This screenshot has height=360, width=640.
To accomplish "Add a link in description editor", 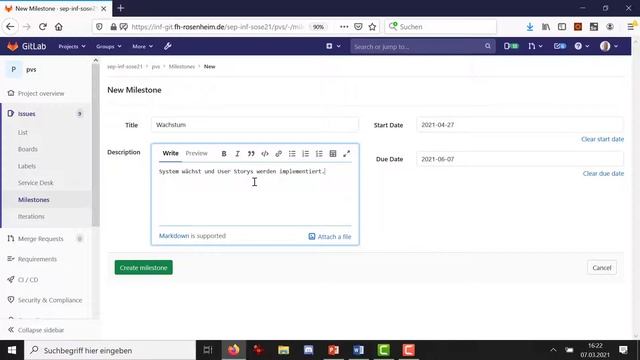I will point(278,153).
